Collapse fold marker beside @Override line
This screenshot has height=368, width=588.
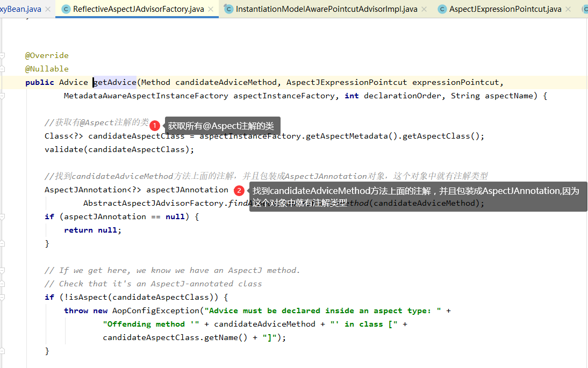[2, 55]
